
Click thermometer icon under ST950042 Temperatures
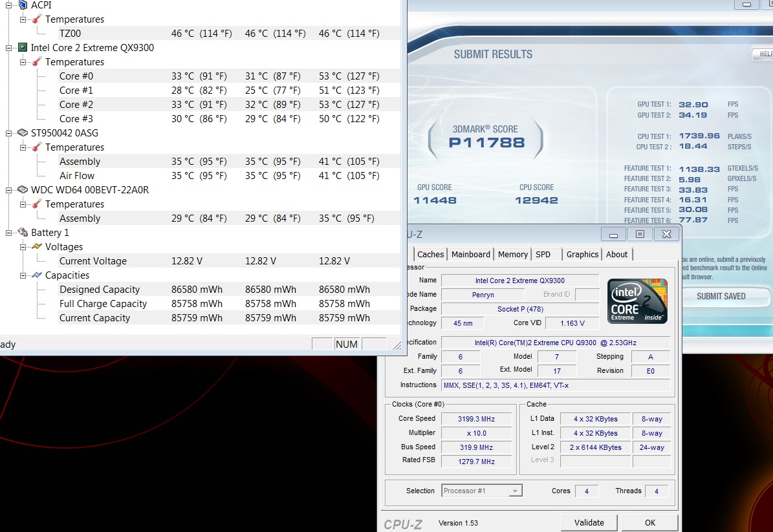pyautogui.click(x=36, y=147)
